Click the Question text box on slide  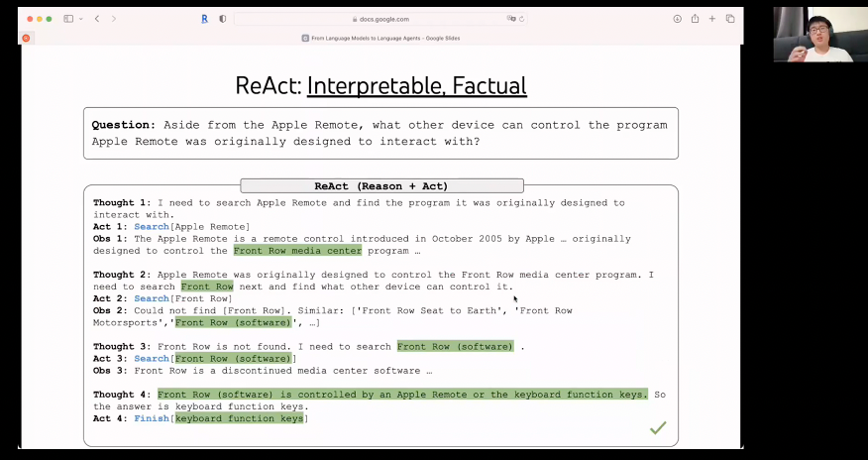[380, 134]
